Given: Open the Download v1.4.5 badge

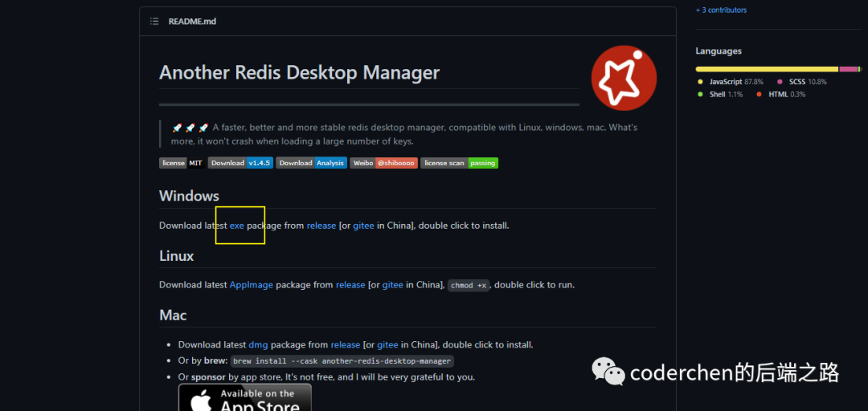Looking at the screenshot, I should coord(240,163).
